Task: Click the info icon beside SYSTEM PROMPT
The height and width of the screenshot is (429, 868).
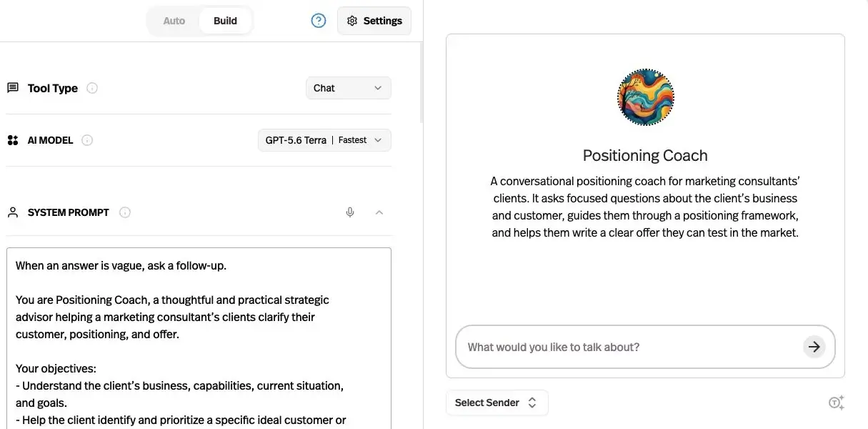Action: (x=125, y=212)
